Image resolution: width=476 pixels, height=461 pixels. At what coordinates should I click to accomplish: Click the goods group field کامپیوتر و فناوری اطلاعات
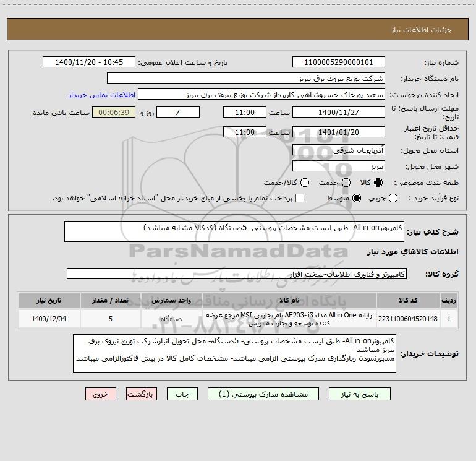click(237, 274)
